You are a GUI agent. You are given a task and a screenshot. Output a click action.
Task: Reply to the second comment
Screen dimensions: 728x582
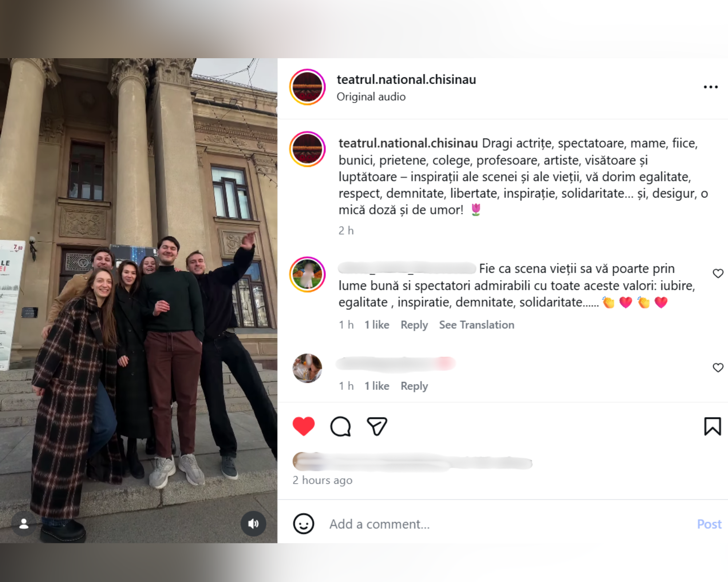[x=414, y=386]
